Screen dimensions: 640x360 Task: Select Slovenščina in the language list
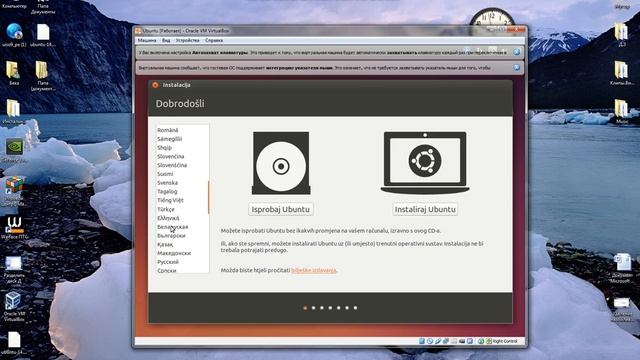coord(172,165)
